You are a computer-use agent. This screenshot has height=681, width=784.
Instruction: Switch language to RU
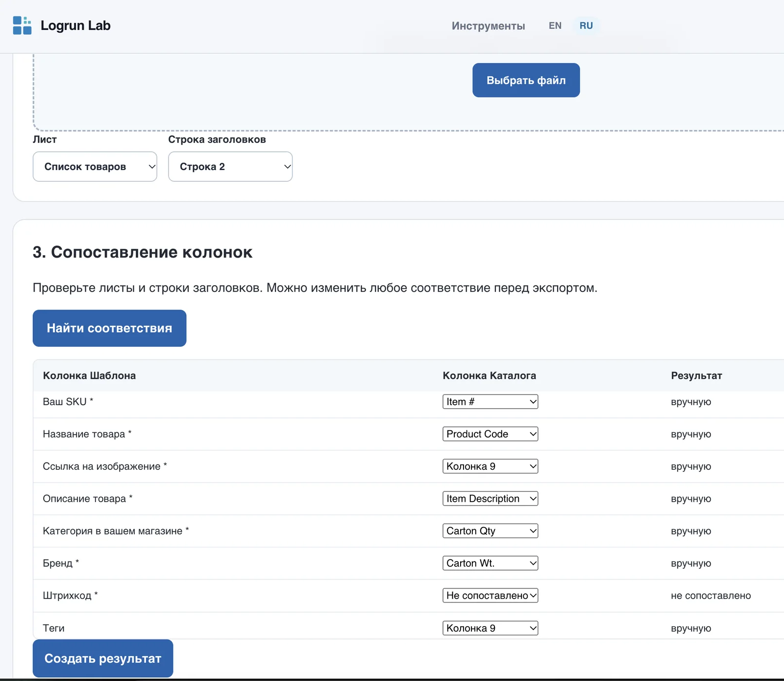[586, 25]
